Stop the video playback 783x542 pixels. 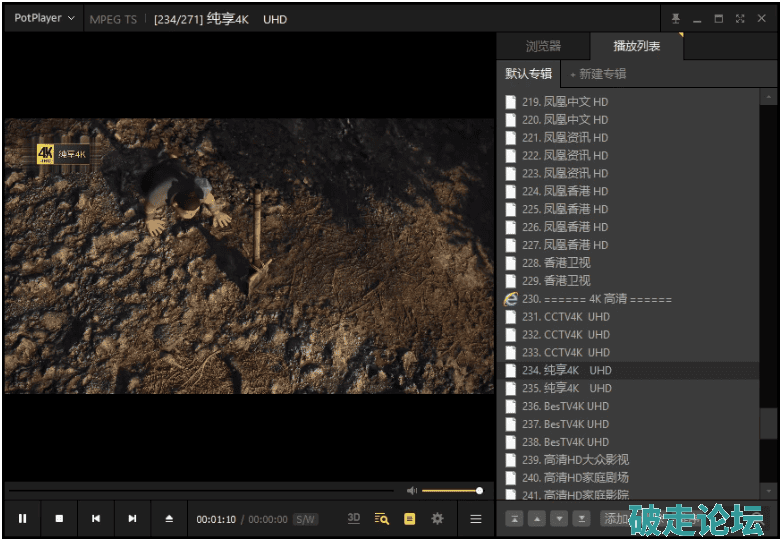click(x=59, y=519)
